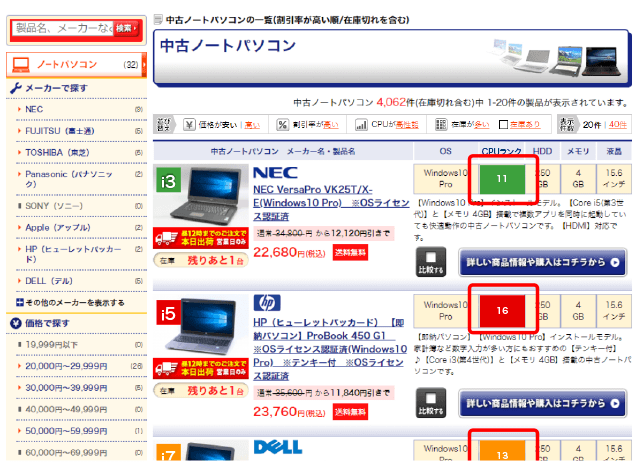Click the 液晶 column header
Viewport: 640px width, 470px height.
click(x=613, y=151)
